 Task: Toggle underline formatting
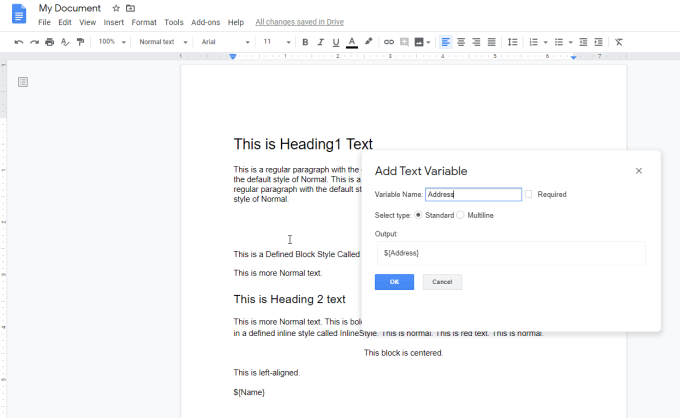point(336,42)
